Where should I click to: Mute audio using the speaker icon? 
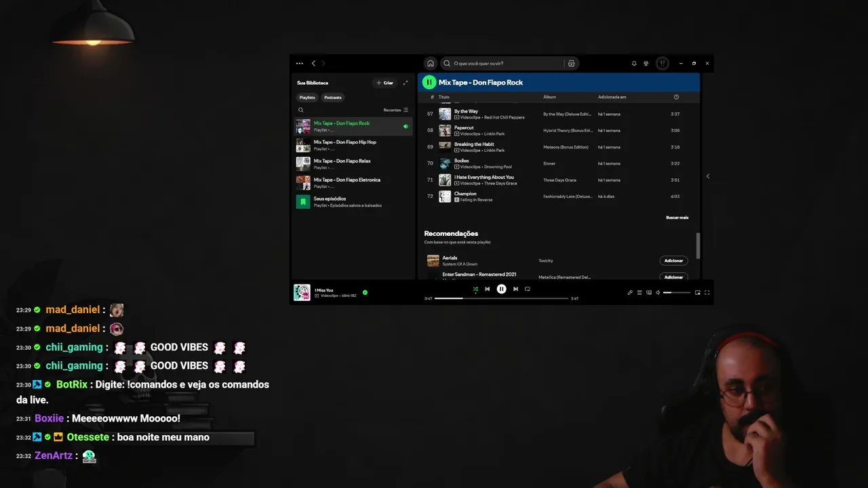coord(658,293)
